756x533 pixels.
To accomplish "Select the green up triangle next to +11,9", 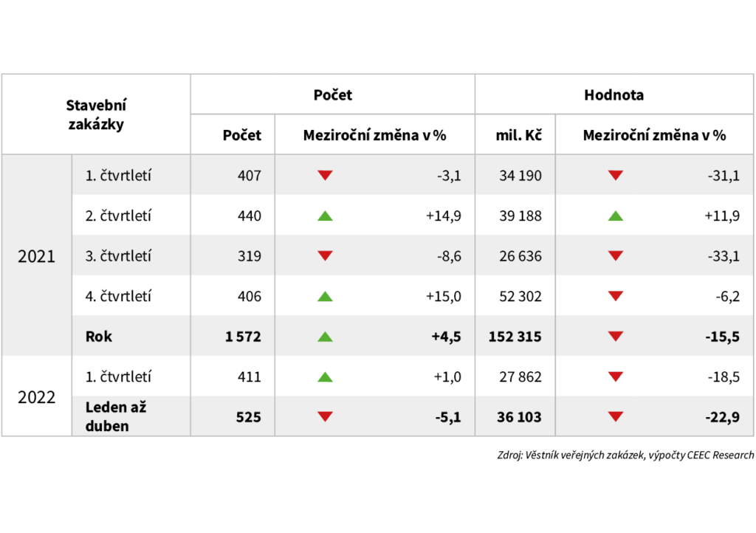I will (616, 216).
